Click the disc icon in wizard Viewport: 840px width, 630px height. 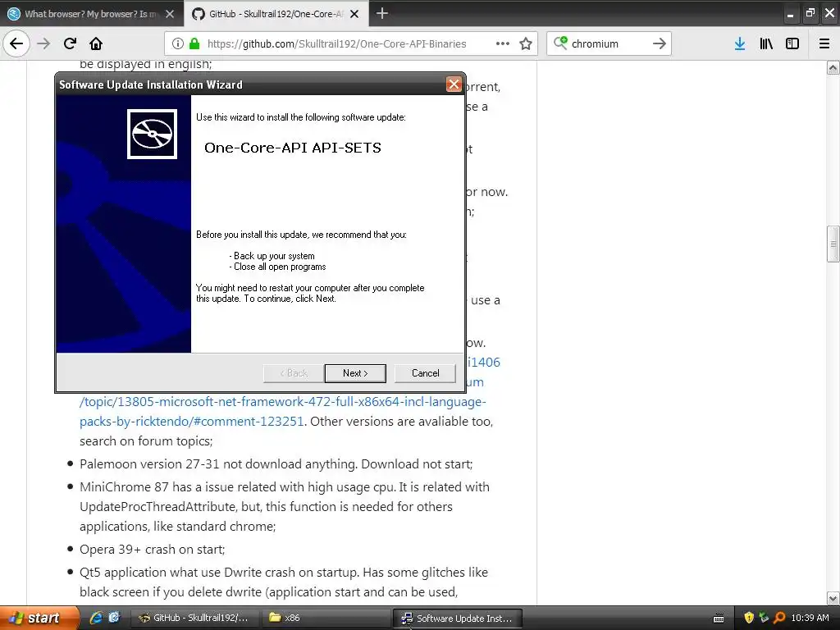tap(152, 134)
